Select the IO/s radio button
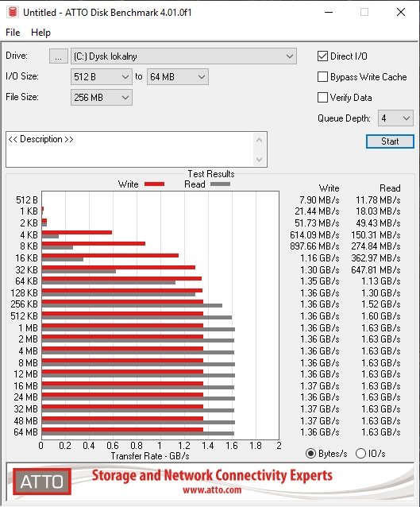Image resolution: width=420 pixels, height=507 pixels. tap(360, 453)
